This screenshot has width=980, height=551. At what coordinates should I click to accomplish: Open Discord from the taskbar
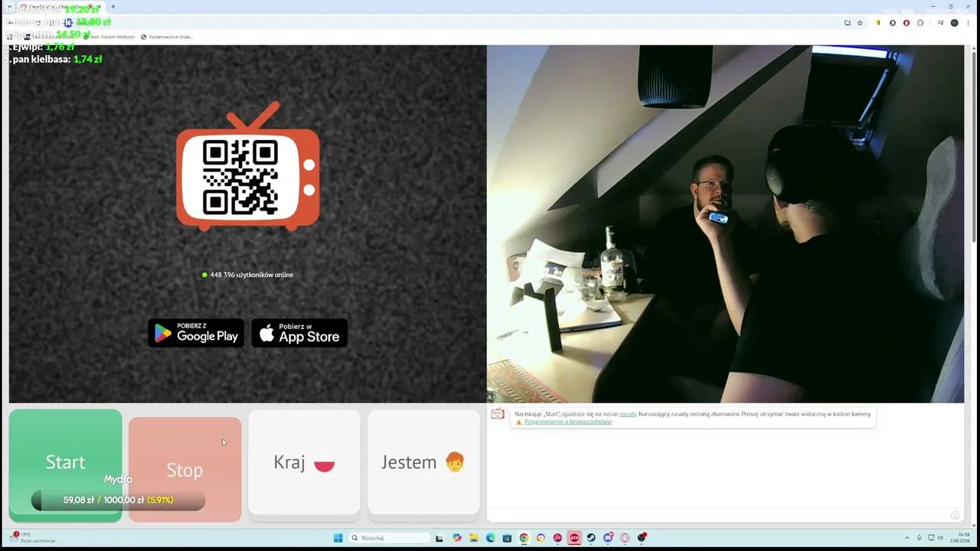point(608,538)
